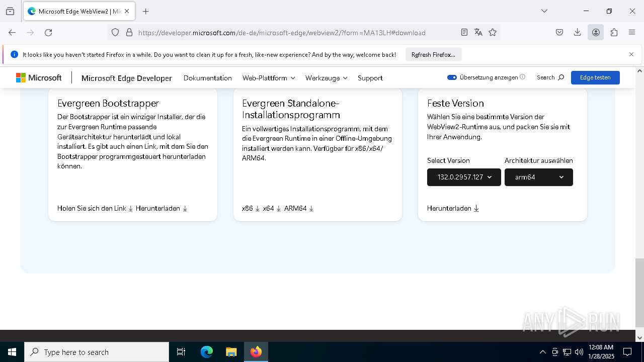Image resolution: width=644 pixels, height=362 pixels.
Task: Save page to Pocket
Action: tap(559, 32)
